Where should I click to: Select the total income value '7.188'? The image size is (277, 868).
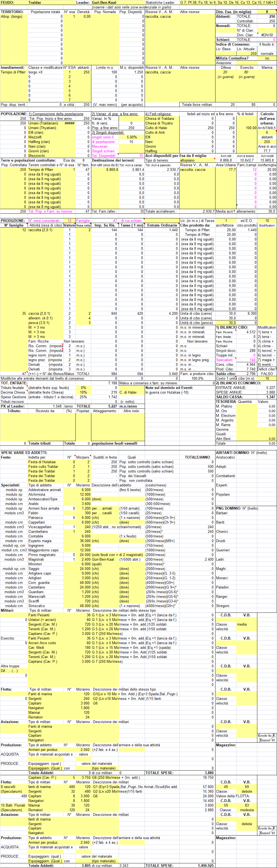coord(112,383)
